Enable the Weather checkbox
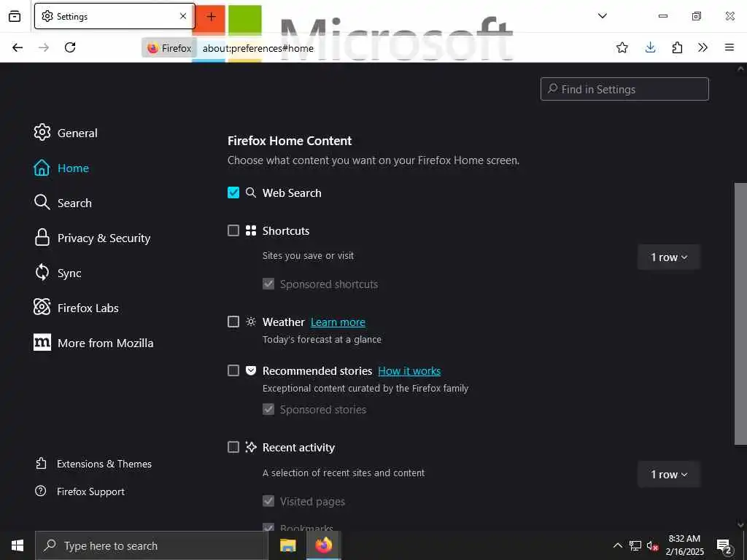The height and width of the screenshot is (560, 747). pos(233,322)
